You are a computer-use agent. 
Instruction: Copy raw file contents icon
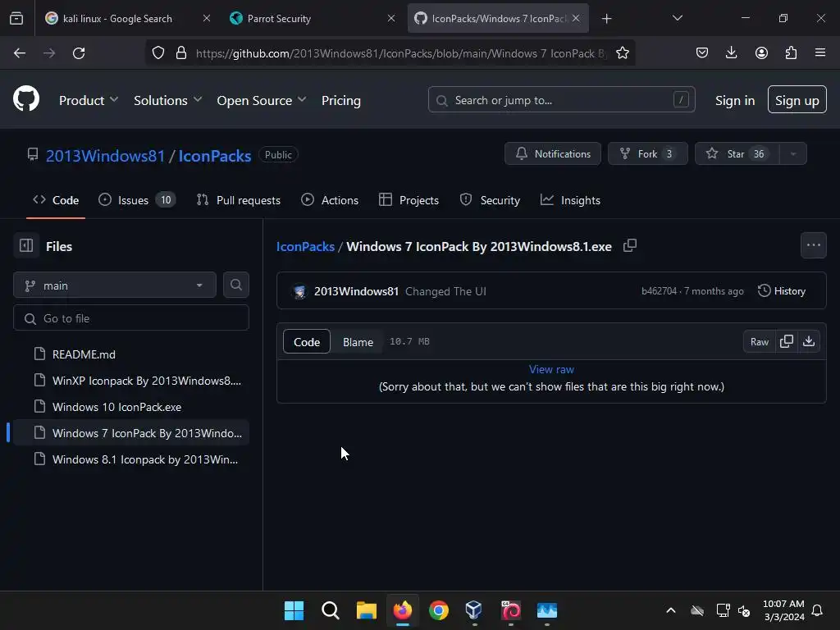787,341
